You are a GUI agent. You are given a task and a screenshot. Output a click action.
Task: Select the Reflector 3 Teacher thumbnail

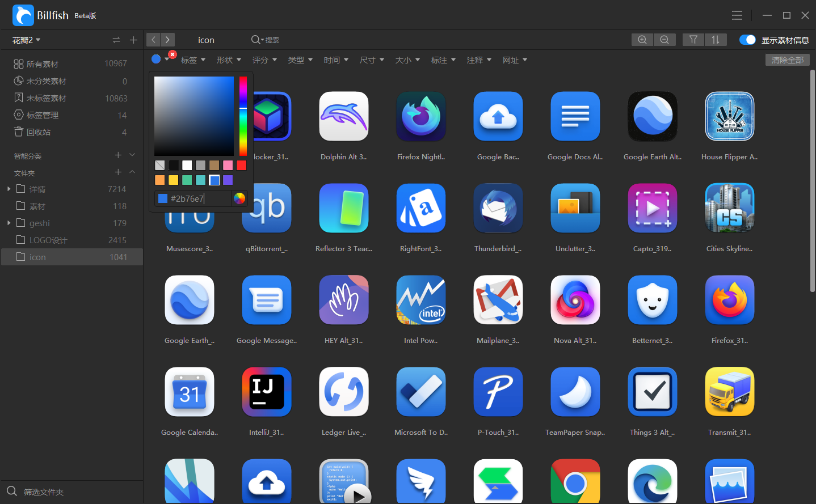(344, 208)
